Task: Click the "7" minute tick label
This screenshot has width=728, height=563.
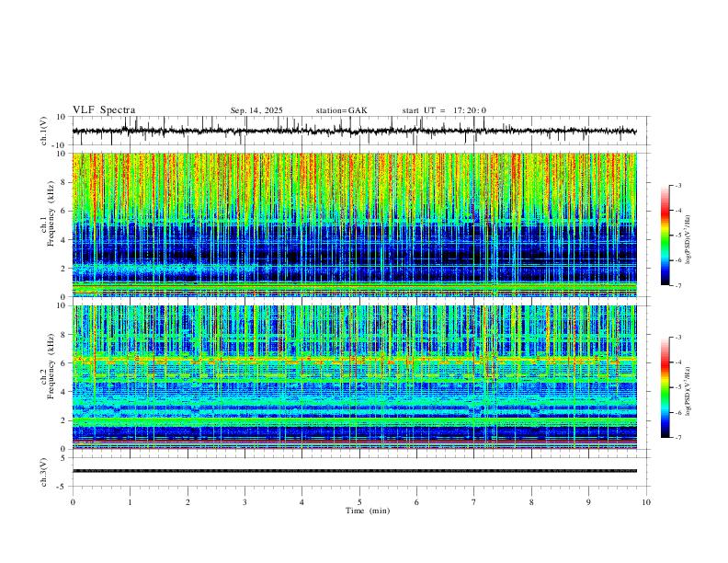Action: coord(474,502)
